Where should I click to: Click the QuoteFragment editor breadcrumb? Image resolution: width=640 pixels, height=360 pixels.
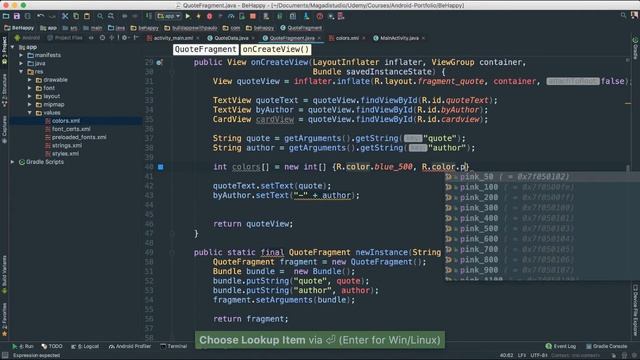click(x=205, y=49)
